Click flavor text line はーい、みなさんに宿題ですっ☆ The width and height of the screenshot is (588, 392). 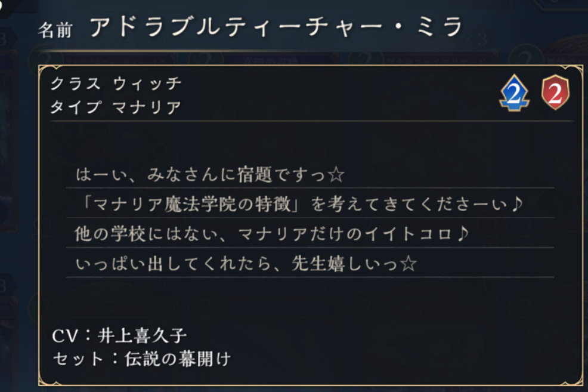(x=210, y=174)
